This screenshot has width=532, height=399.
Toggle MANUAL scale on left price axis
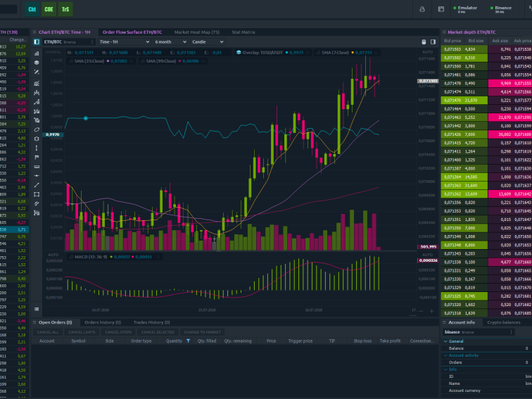[53, 52]
